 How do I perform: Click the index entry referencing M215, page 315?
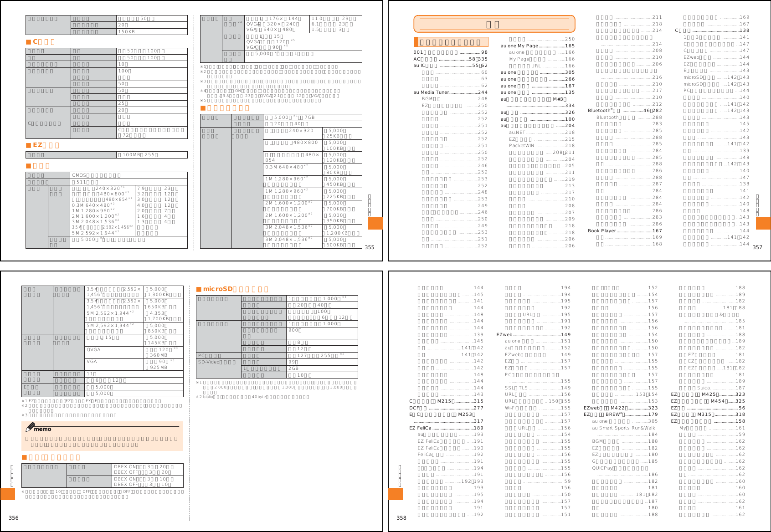(x=446, y=401)
